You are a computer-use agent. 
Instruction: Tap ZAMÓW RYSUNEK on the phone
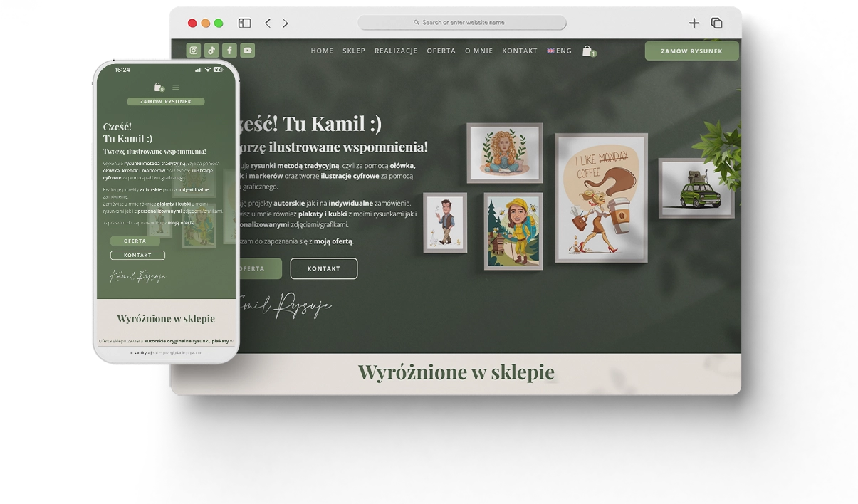(166, 102)
